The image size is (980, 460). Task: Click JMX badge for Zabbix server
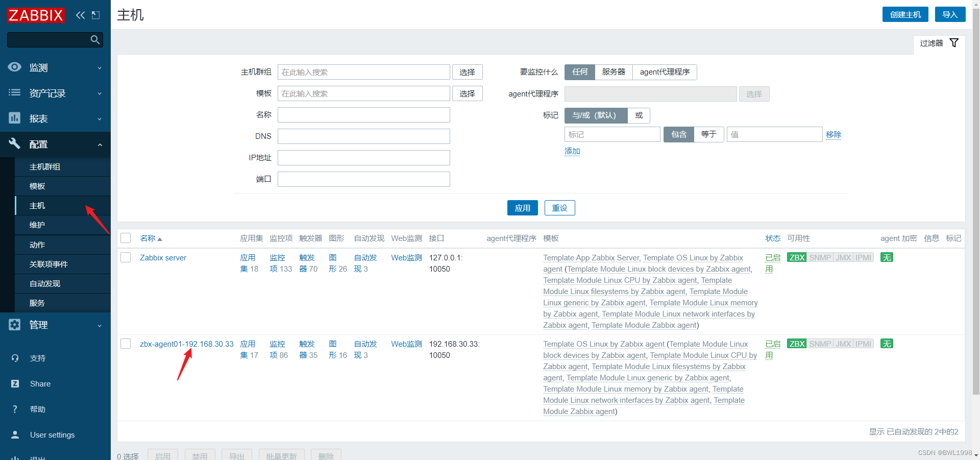(843, 257)
